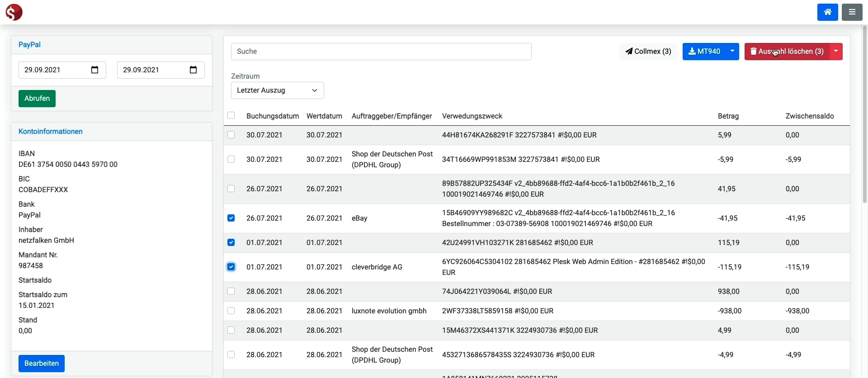Image resolution: width=868 pixels, height=378 pixels.
Task: Check the row with amount 41,95 on 26.07.2021
Action: (231, 189)
